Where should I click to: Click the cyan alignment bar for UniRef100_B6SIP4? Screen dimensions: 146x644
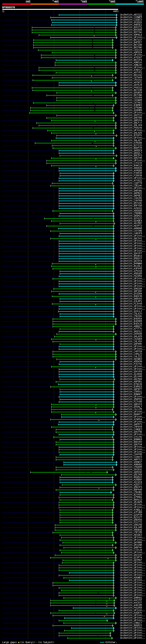85,60
